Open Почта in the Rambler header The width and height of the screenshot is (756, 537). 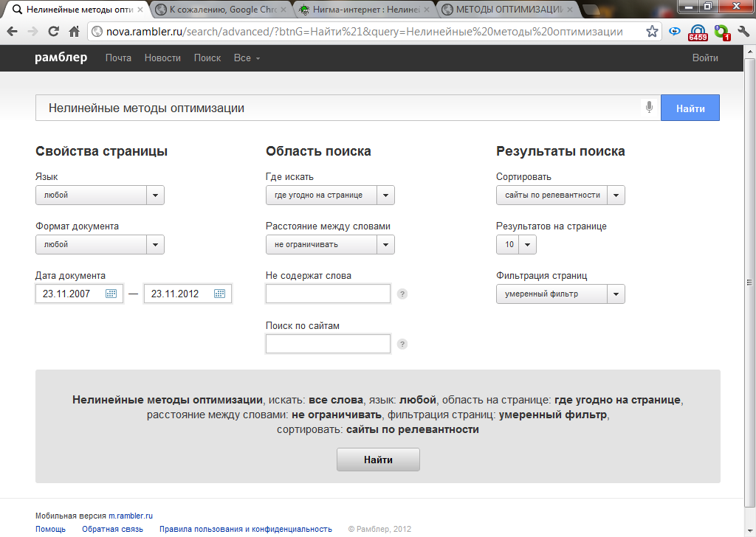pyautogui.click(x=118, y=58)
